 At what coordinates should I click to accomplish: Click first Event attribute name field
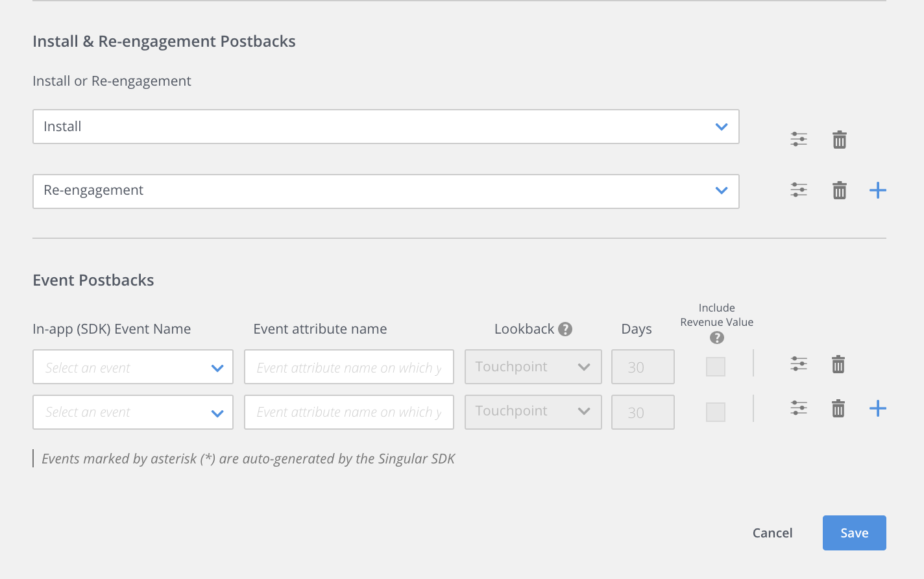point(349,367)
